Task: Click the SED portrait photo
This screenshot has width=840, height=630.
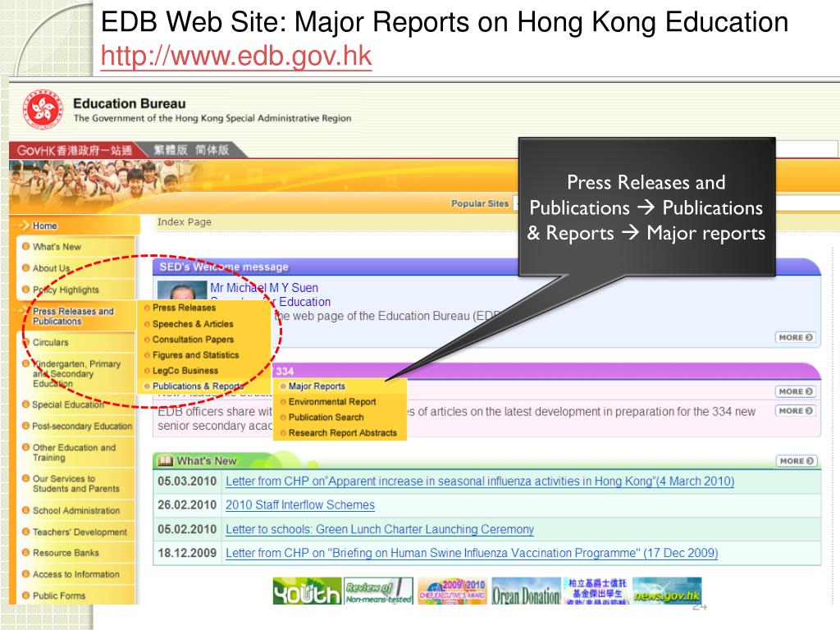Action: tap(181, 290)
